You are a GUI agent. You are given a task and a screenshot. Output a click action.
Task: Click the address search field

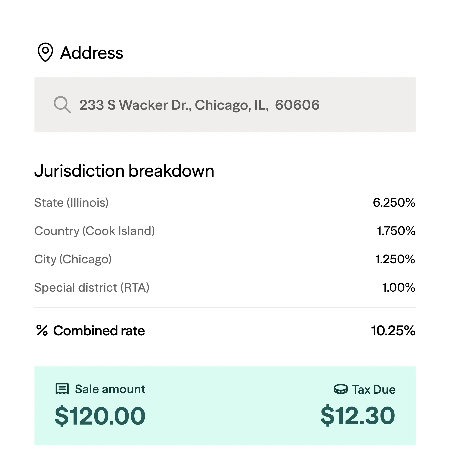coord(225,105)
